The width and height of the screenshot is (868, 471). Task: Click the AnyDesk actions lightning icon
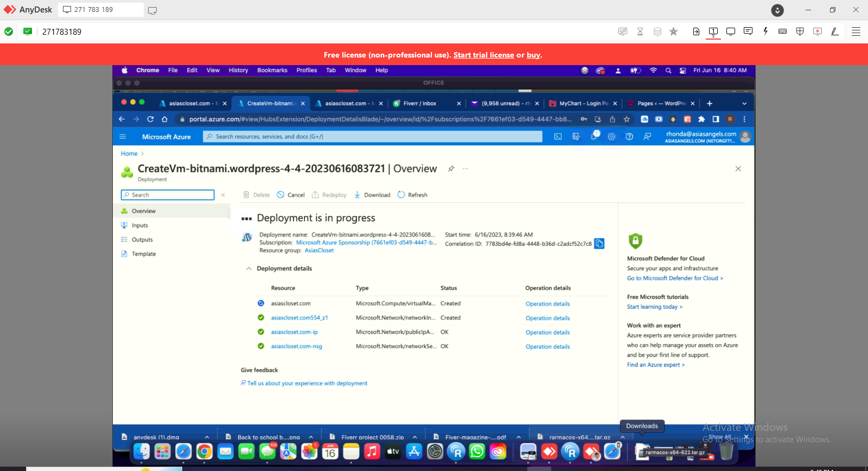tap(765, 31)
